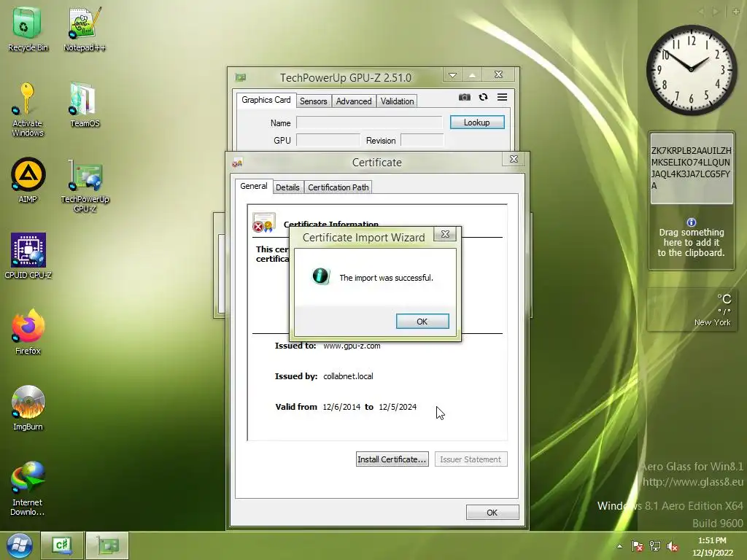Close the Certificate window
The width and height of the screenshot is (747, 560).
coord(514,159)
